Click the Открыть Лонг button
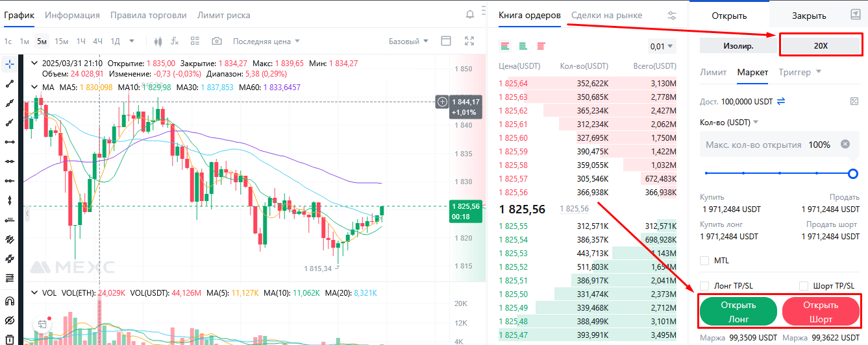The image size is (868, 345). [738, 311]
